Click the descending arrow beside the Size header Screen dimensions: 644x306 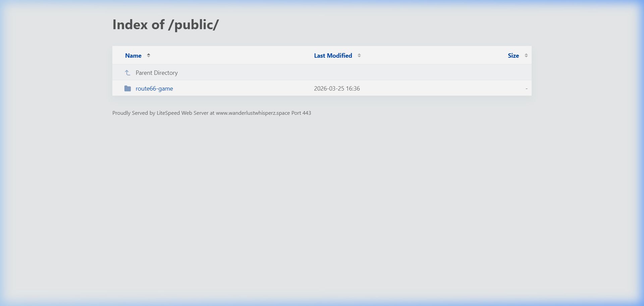526,57
